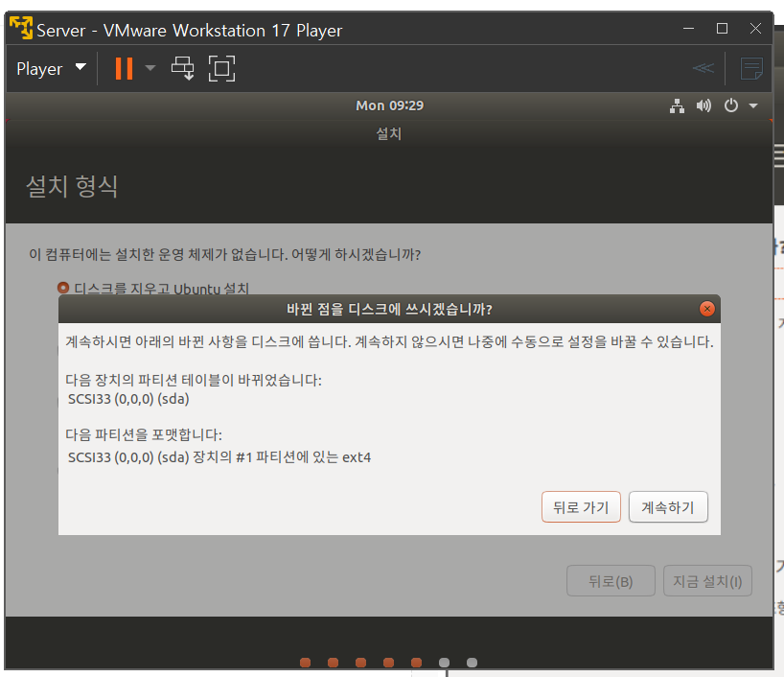The image size is (784, 677).
Task: Send Ctrl+Alt+Del to virtual machine
Action: [x=182, y=68]
